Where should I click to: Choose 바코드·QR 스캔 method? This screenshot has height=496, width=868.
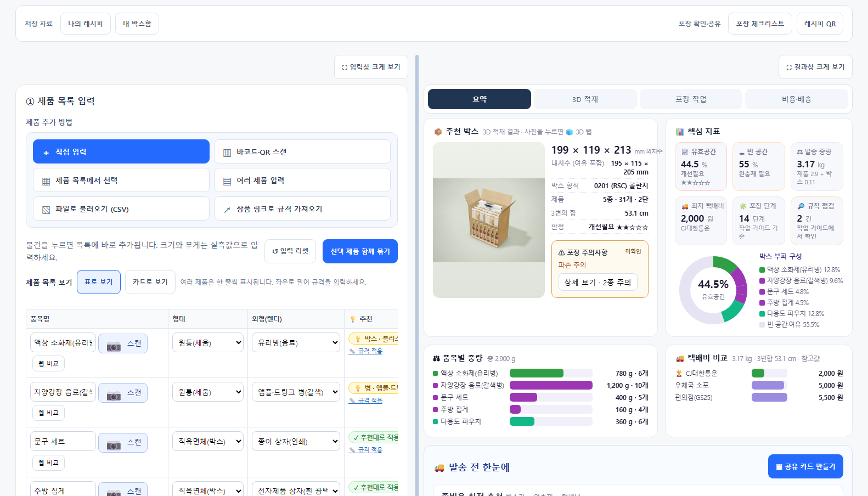click(302, 151)
